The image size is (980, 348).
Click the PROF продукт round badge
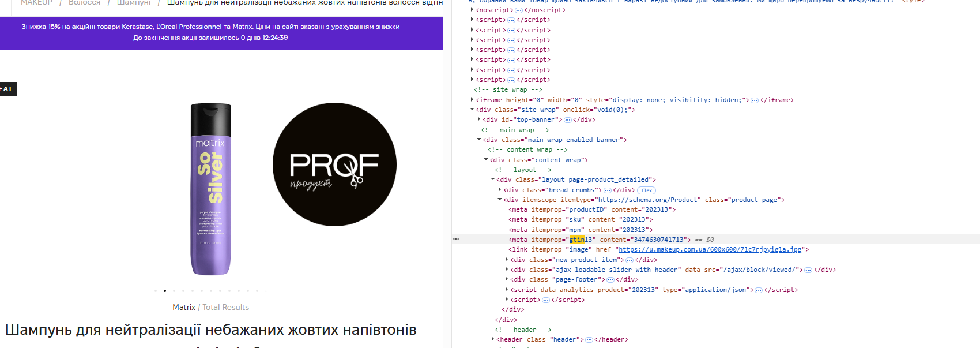pyautogui.click(x=334, y=164)
